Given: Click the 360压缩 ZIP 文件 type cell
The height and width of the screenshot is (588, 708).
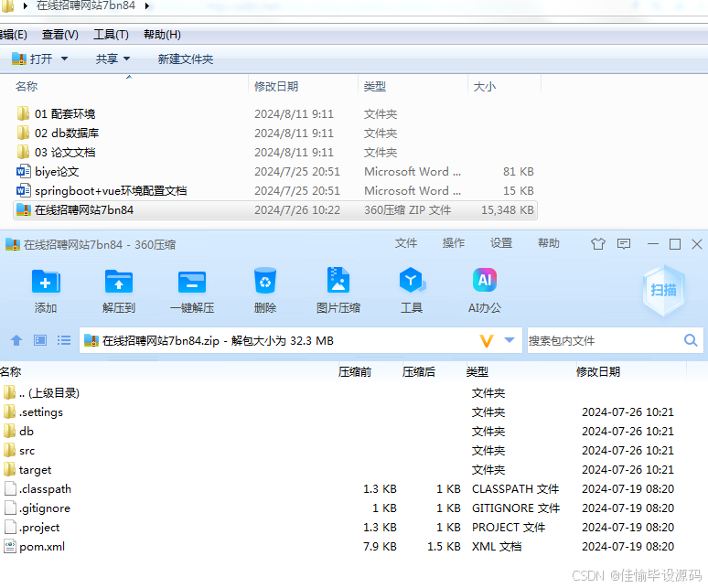Looking at the screenshot, I should pyautogui.click(x=408, y=209).
